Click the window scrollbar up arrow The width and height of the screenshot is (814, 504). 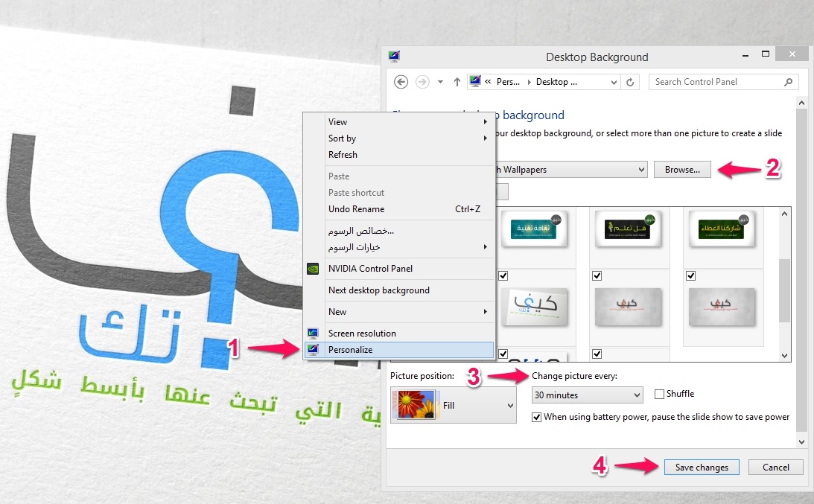click(x=801, y=103)
